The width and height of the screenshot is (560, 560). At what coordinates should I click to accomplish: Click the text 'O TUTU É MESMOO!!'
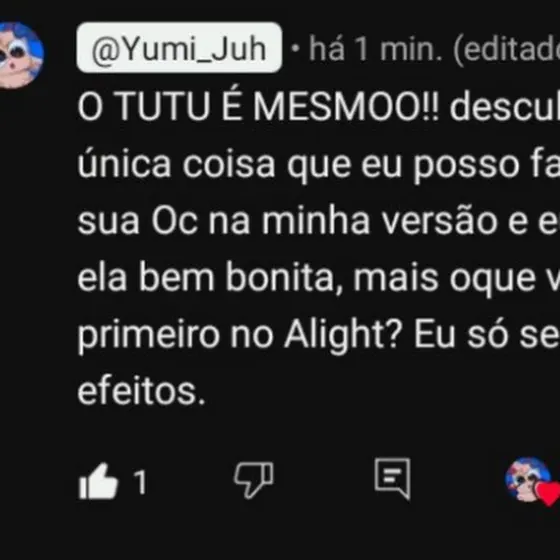pos(258,107)
